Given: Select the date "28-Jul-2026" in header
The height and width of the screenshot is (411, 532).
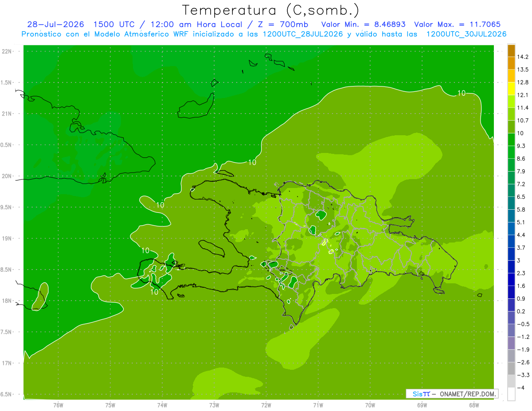Looking at the screenshot, I should tap(56, 24).
